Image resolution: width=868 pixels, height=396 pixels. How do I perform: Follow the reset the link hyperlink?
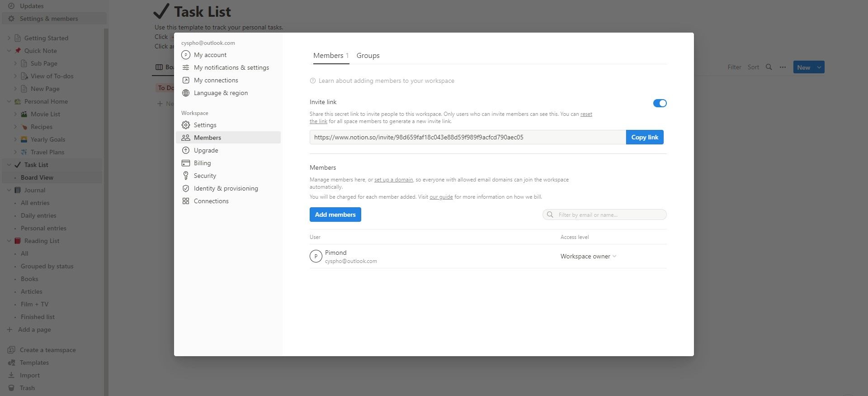(x=586, y=114)
